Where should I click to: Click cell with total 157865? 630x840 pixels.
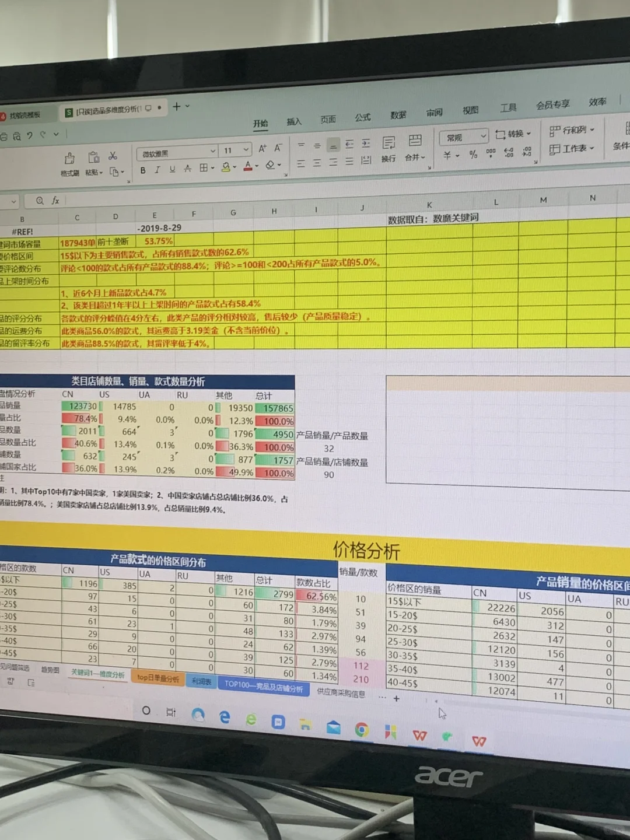pyautogui.click(x=275, y=408)
